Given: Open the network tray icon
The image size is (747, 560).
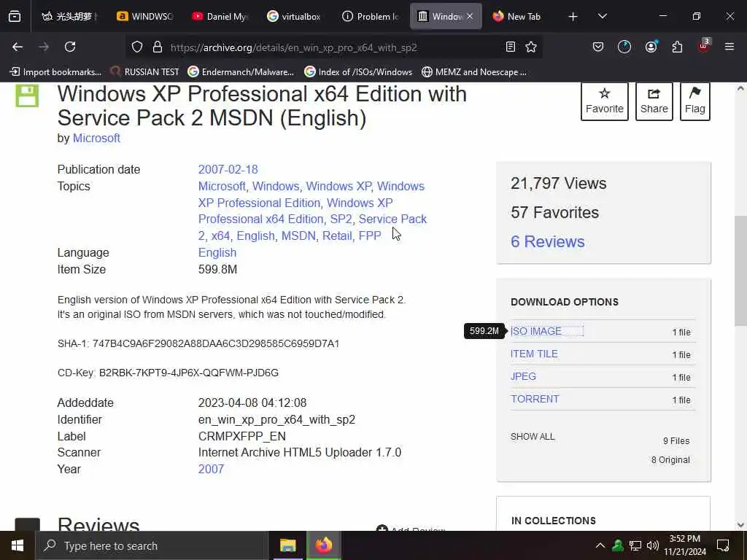Looking at the screenshot, I should click(x=635, y=545).
